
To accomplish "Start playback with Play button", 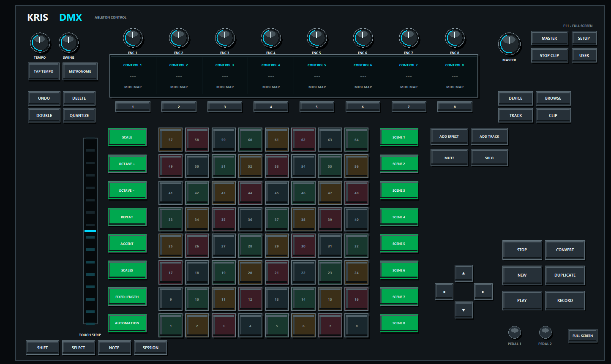I will (522, 300).
